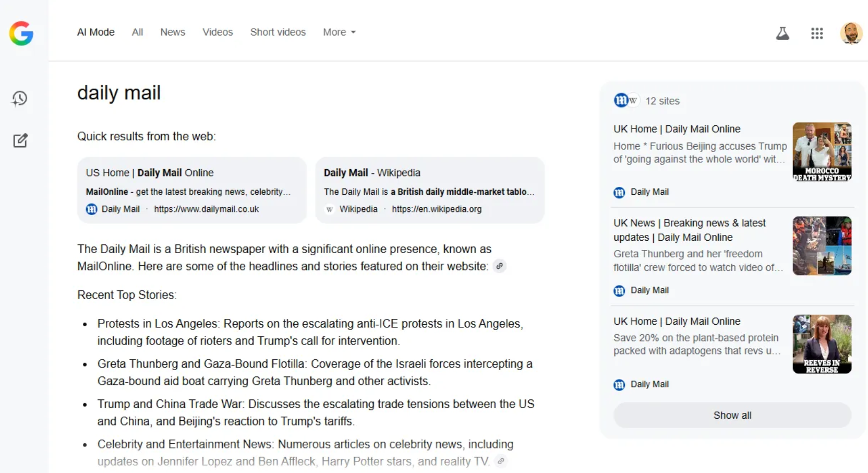The height and width of the screenshot is (473, 868).
Task: Click the link icon after the Celebrity news bullet
Action: [501, 461]
